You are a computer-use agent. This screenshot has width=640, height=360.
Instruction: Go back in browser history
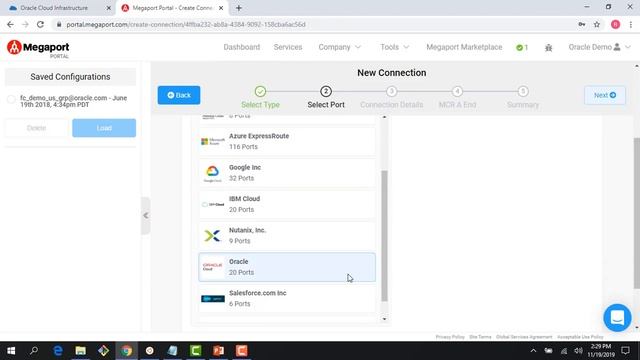10,24
